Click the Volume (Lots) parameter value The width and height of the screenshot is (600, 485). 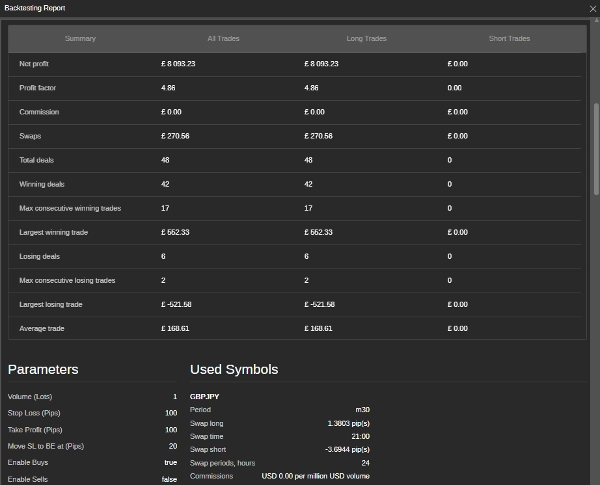[x=174, y=397]
